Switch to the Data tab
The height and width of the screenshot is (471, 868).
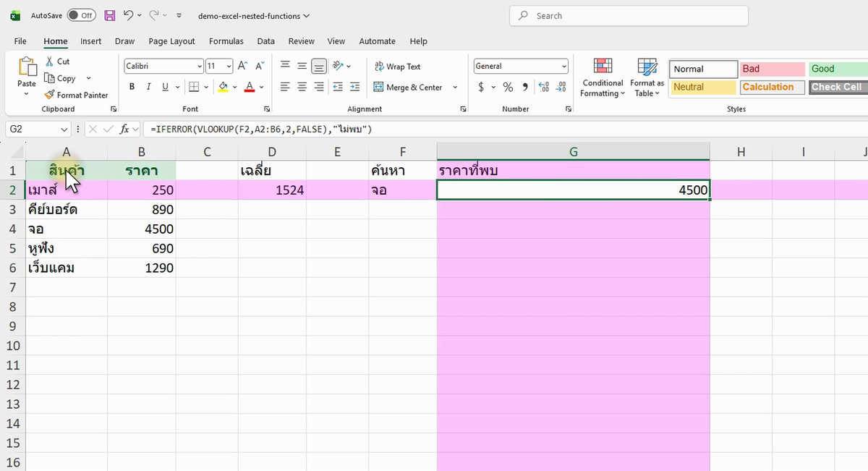coord(265,41)
